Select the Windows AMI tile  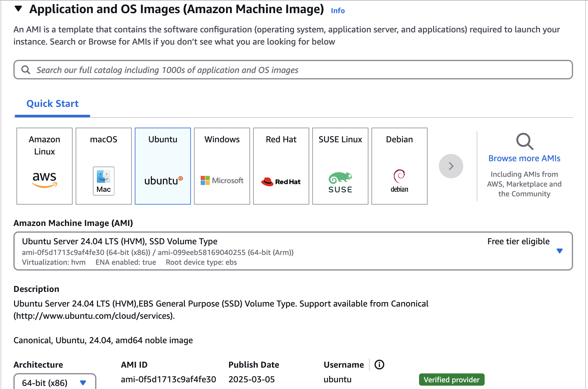coord(222,166)
